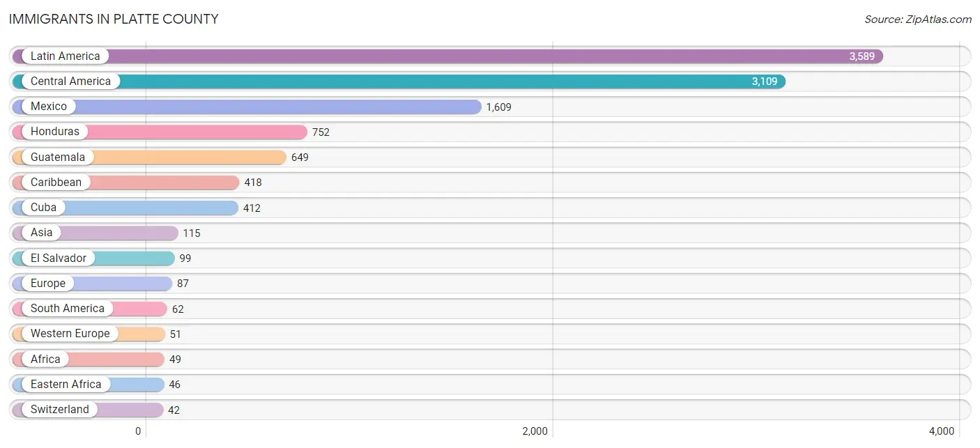Click the teal Central America bar
Image resolution: width=980 pixels, height=448 pixels.
point(399,82)
